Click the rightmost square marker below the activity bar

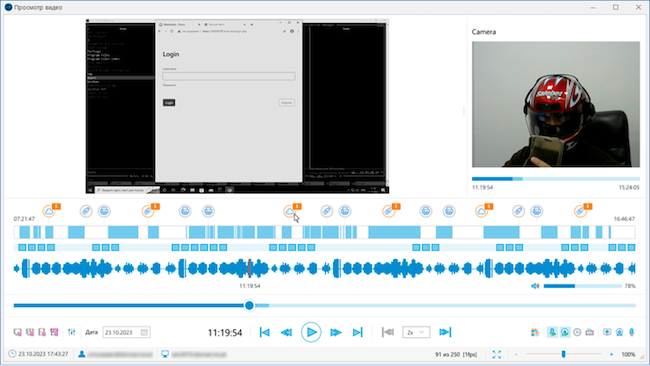point(631,247)
